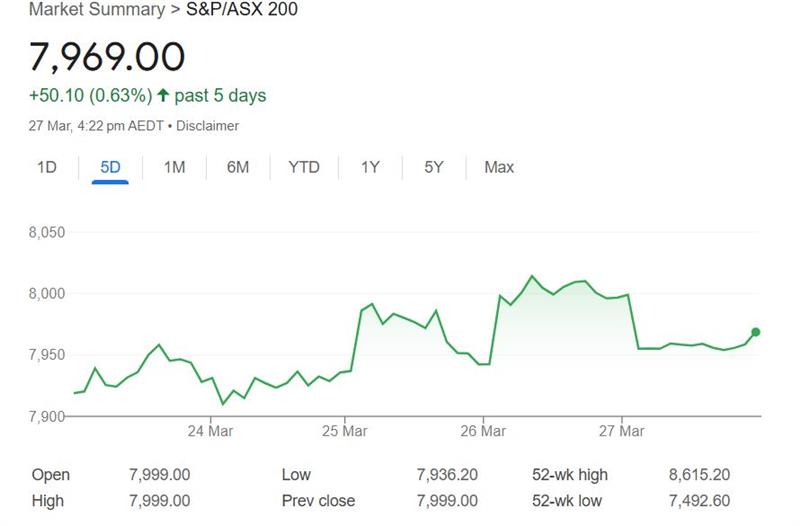Select the 5D time range tab
Image resolution: width=800 pixels, height=526 pixels.
pos(110,167)
